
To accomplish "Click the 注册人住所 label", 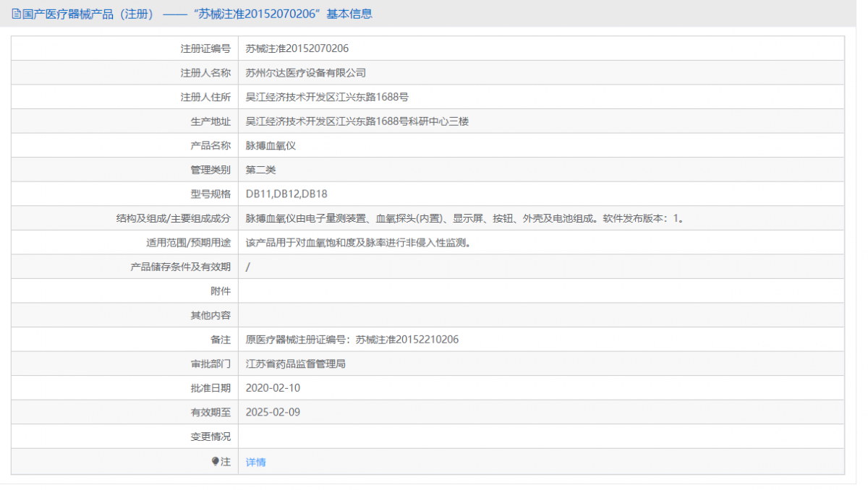I will 205,97.
